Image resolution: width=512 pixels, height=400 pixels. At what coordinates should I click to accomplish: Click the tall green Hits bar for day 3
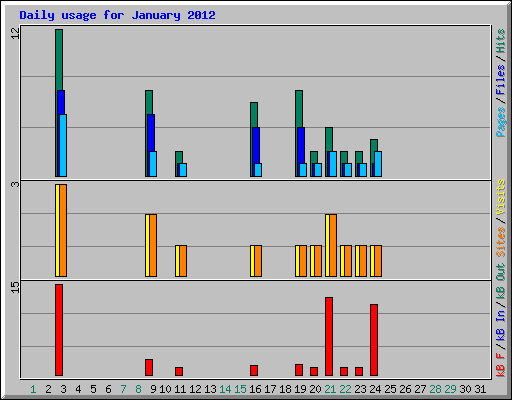[x=59, y=60]
